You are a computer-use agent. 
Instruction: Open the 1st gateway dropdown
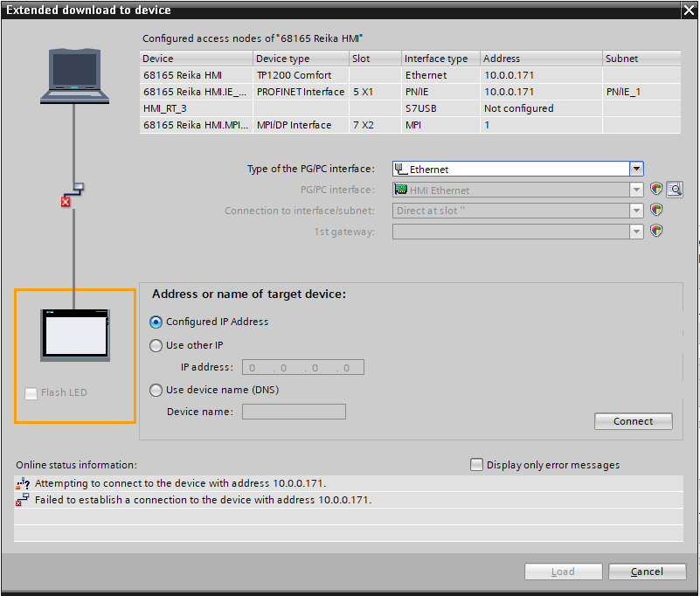pos(637,232)
